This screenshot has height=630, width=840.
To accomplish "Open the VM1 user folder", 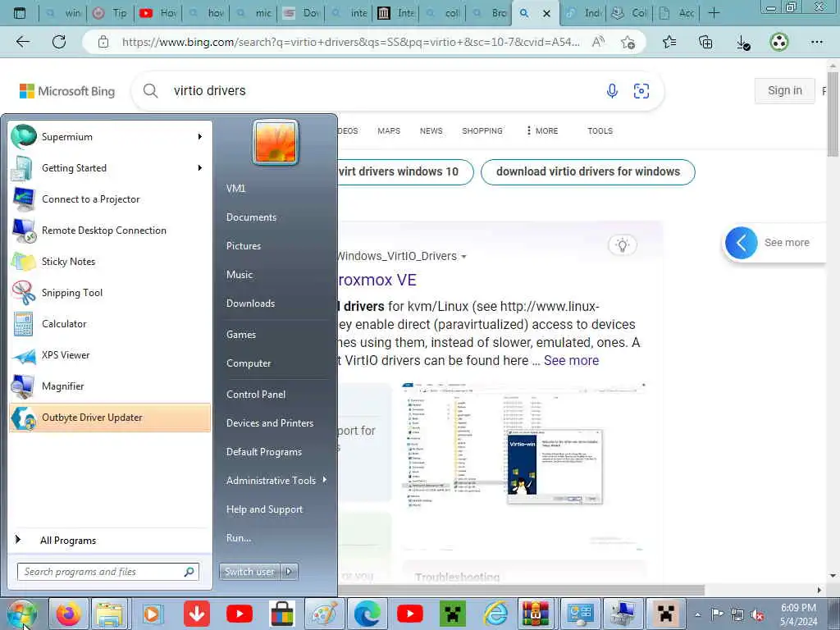I will (x=235, y=189).
